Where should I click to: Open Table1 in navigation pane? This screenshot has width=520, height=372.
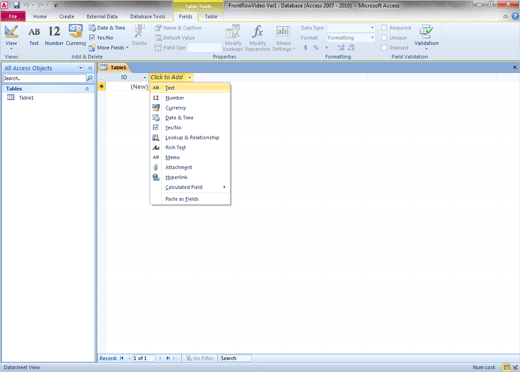[x=26, y=98]
